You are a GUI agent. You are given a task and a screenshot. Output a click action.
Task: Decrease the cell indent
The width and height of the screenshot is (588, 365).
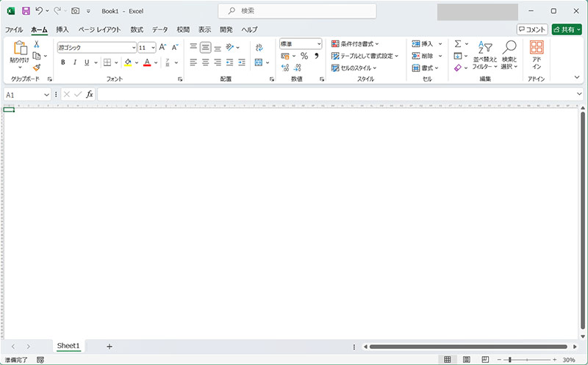(229, 62)
